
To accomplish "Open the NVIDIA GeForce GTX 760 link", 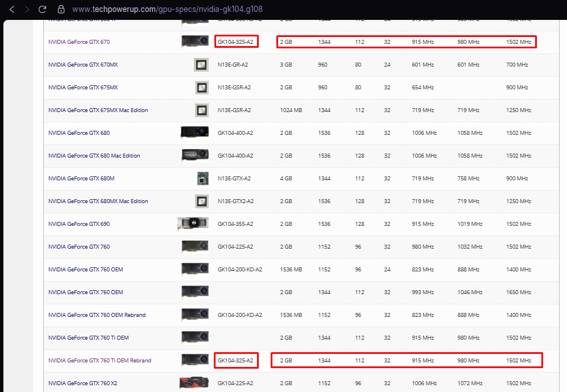I will point(79,247).
